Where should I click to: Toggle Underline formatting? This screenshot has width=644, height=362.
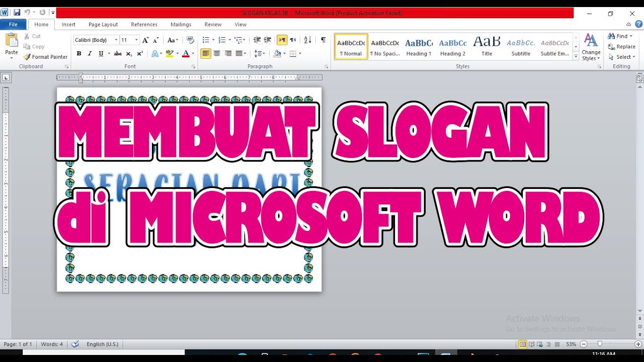click(101, 53)
